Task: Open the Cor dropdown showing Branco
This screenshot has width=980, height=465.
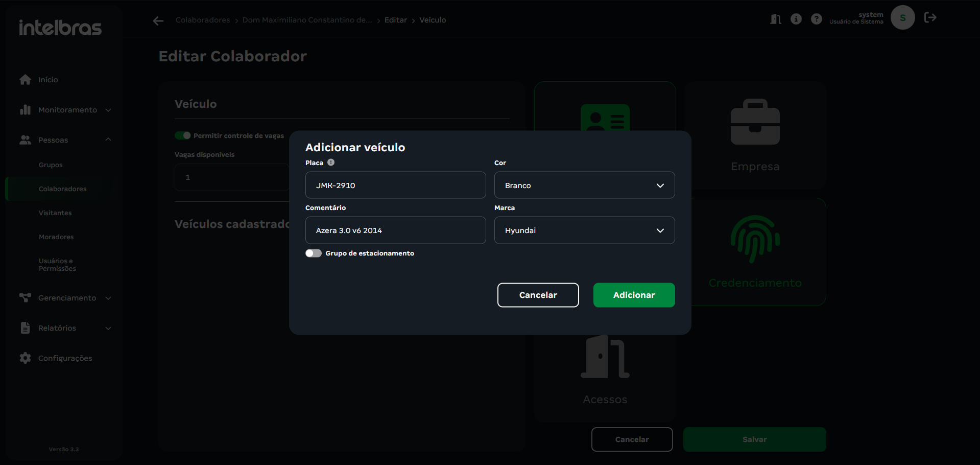Action: (584, 185)
